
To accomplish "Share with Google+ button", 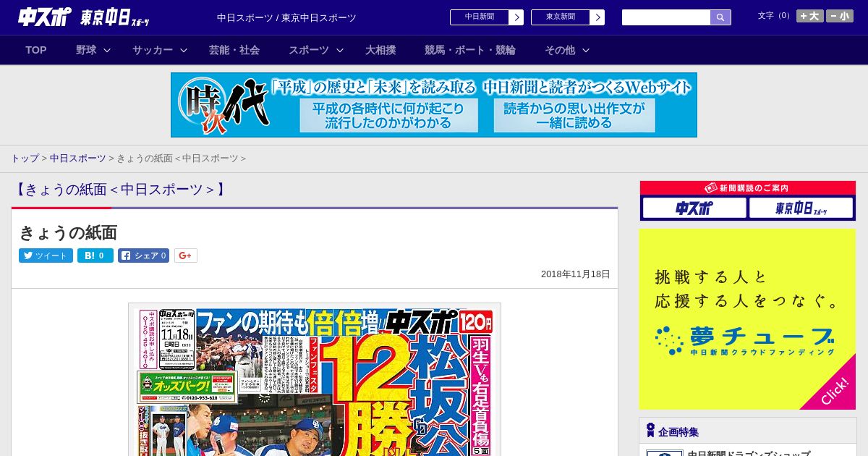I will [x=186, y=256].
